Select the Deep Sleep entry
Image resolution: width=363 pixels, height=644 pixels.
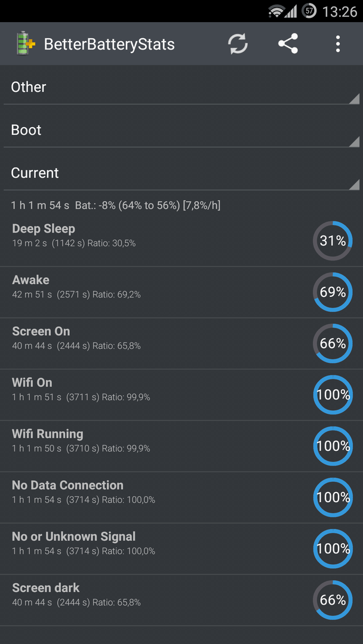181,241
